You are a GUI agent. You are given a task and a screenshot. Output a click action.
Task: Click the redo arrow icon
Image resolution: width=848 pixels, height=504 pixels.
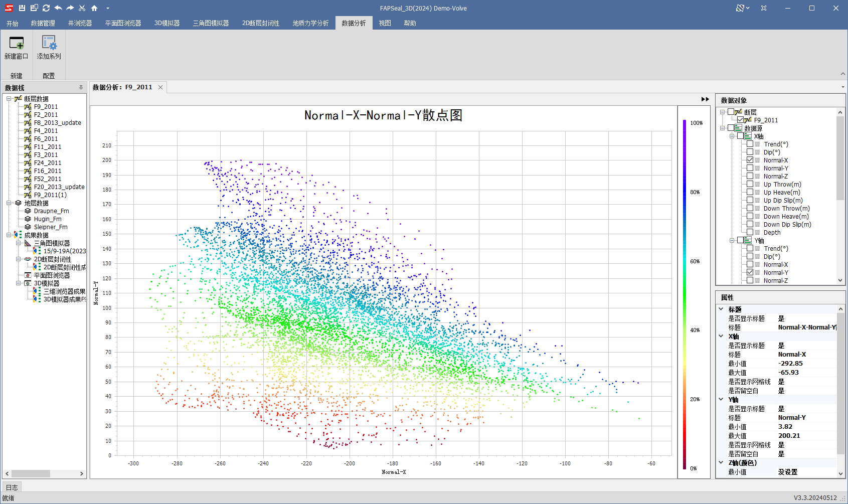pyautogui.click(x=70, y=8)
